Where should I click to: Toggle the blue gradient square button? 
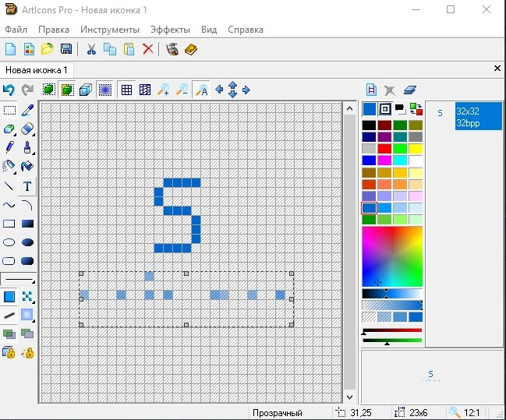click(105, 90)
